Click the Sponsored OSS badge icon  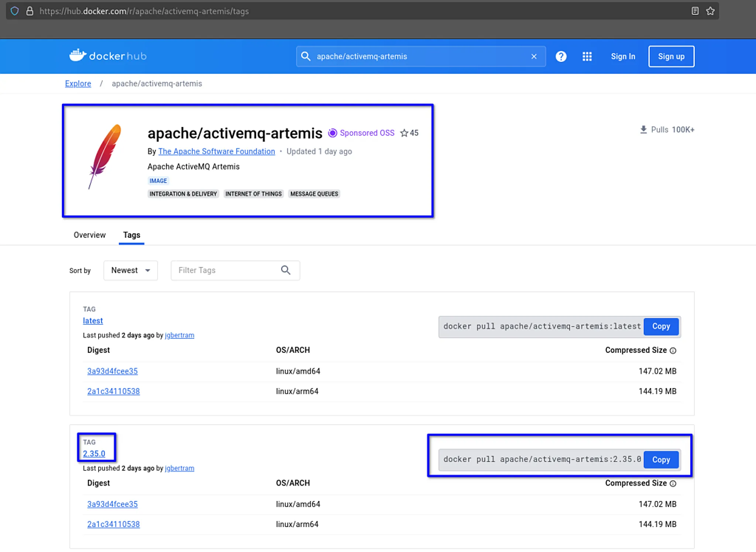point(332,133)
